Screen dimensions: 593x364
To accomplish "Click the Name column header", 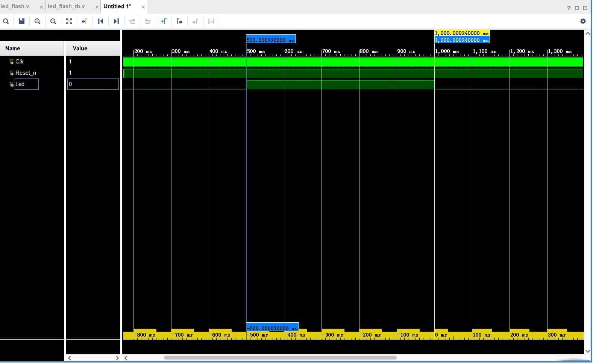I will point(32,48).
